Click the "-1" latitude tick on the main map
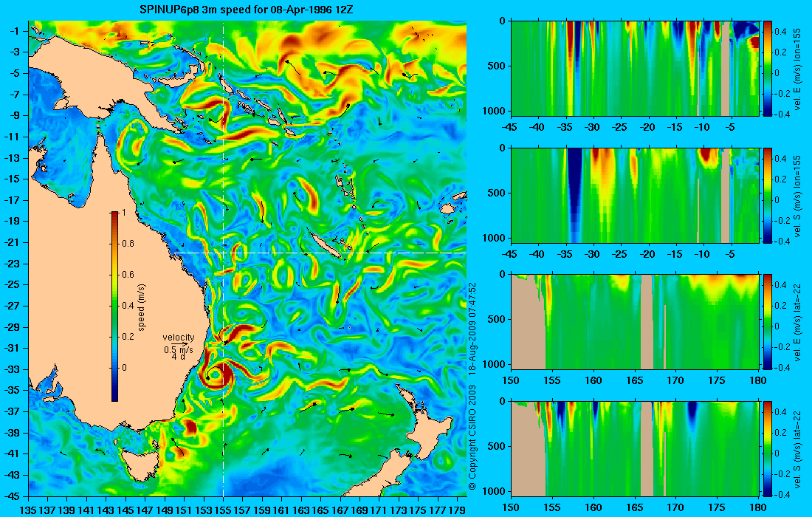Viewport: 812px width, 517px height. pos(16,31)
